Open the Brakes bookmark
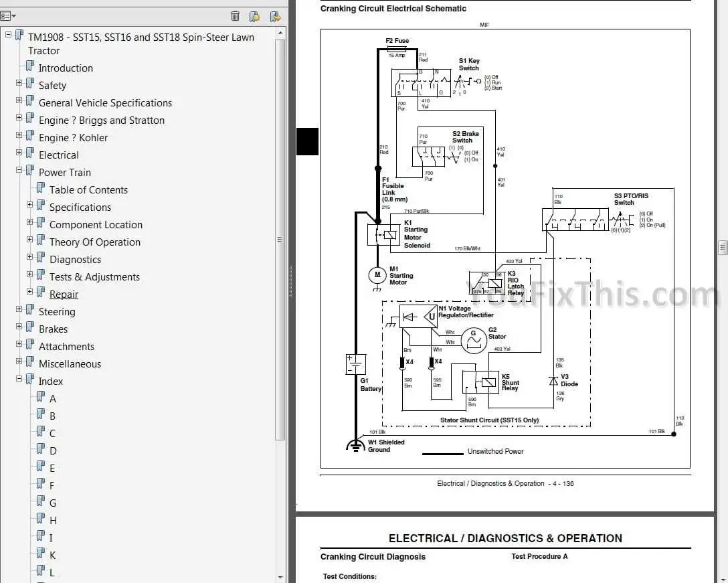728x583 pixels. click(53, 329)
